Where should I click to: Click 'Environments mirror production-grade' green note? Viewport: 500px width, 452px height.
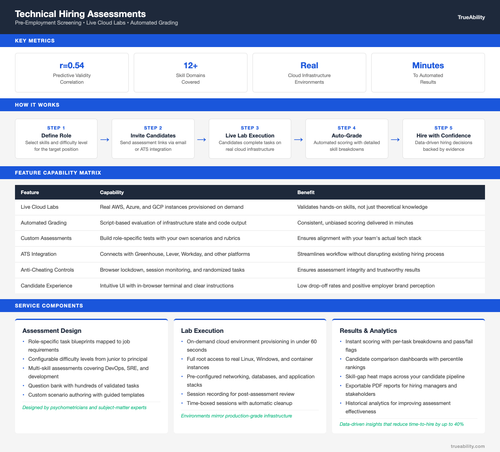coord(236,416)
